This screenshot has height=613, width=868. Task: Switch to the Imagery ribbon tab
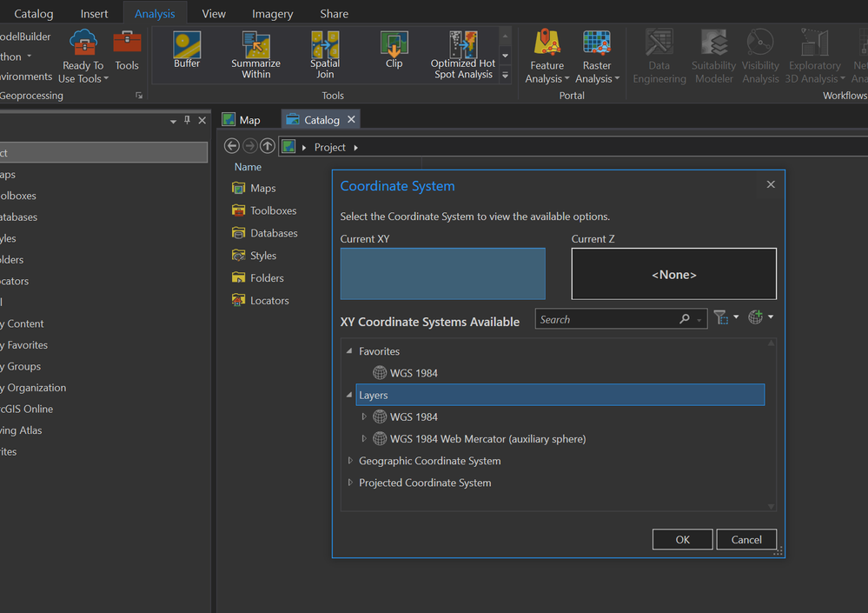[x=272, y=14]
